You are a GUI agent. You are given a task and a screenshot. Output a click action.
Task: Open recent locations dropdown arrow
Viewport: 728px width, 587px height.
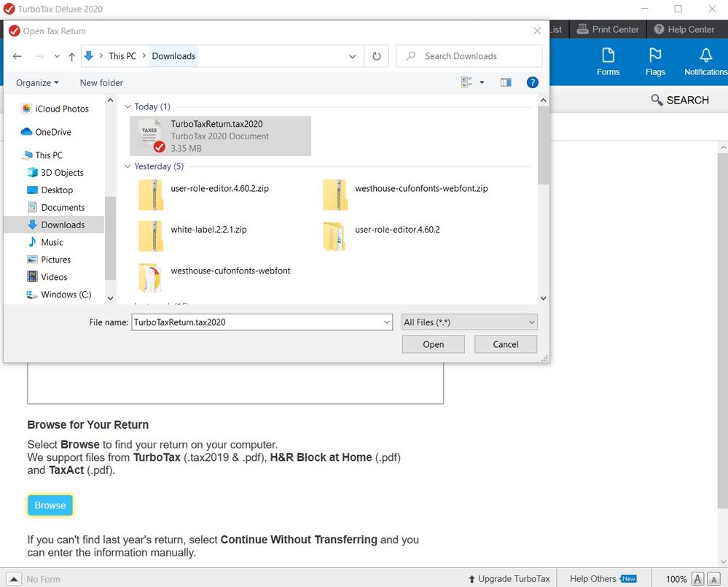(x=57, y=56)
